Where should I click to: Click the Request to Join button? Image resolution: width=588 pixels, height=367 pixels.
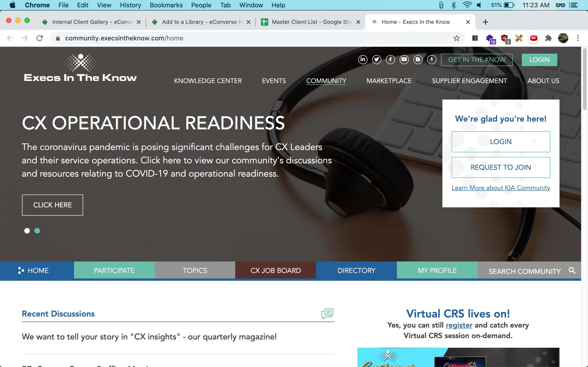coord(500,167)
